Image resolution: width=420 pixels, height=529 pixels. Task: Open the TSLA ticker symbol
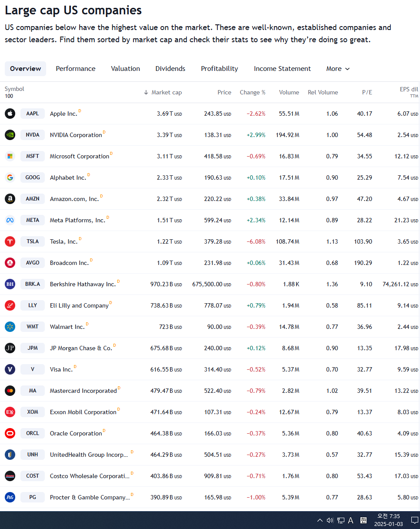tap(33, 241)
